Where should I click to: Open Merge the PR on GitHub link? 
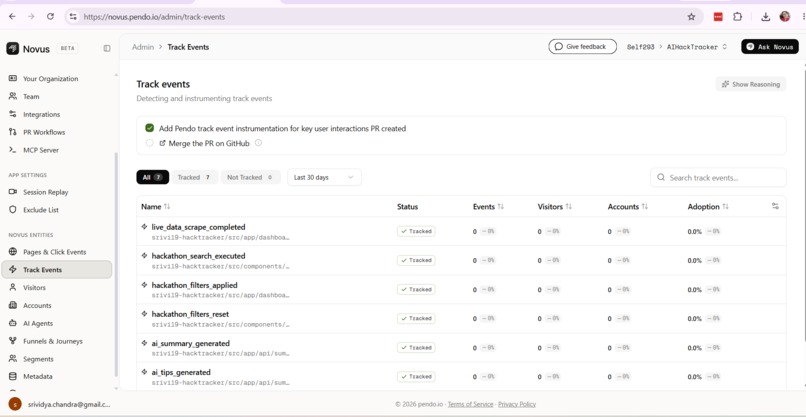tap(205, 143)
